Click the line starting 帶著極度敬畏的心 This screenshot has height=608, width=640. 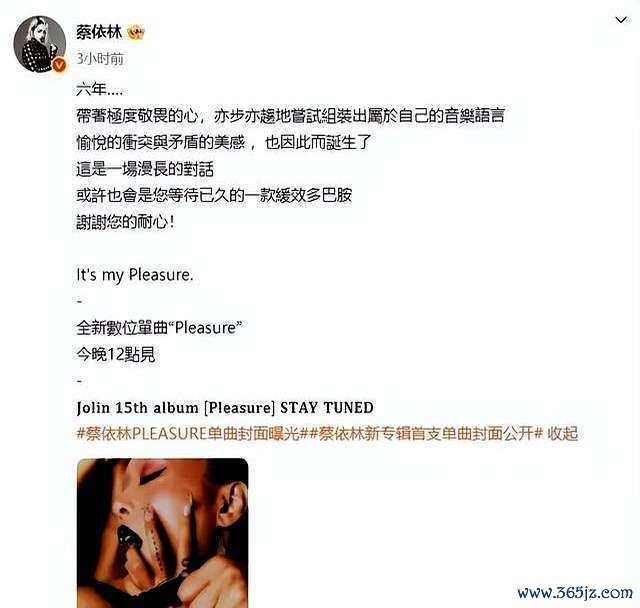291,116
